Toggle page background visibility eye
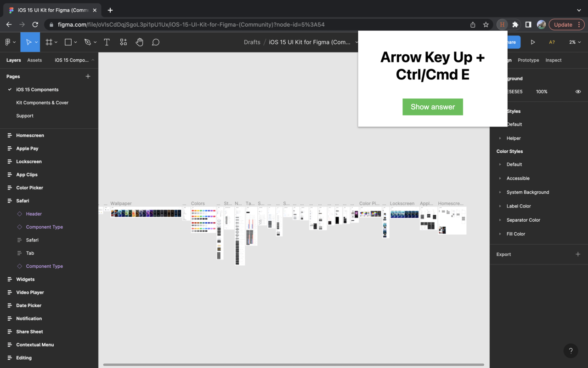The width and height of the screenshot is (588, 368). pyautogui.click(x=578, y=92)
